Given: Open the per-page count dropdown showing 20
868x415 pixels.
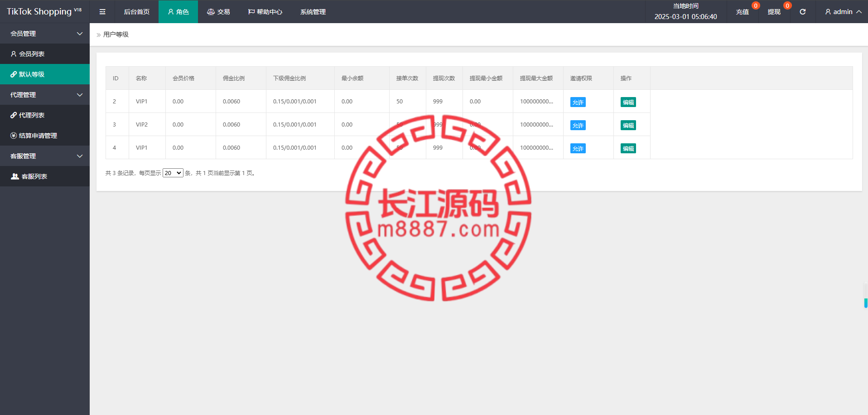Looking at the screenshot, I should click(173, 173).
